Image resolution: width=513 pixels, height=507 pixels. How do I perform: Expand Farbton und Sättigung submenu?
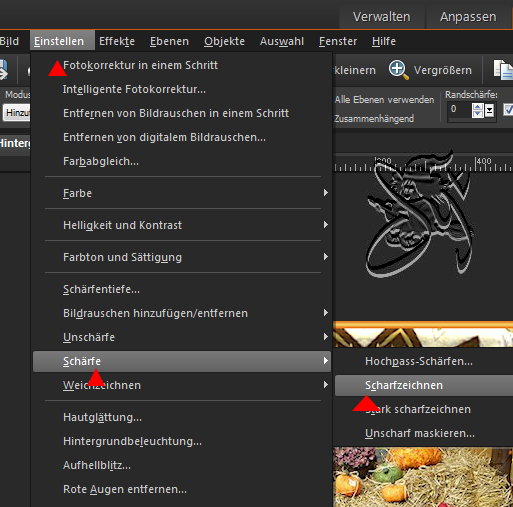[182, 257]
